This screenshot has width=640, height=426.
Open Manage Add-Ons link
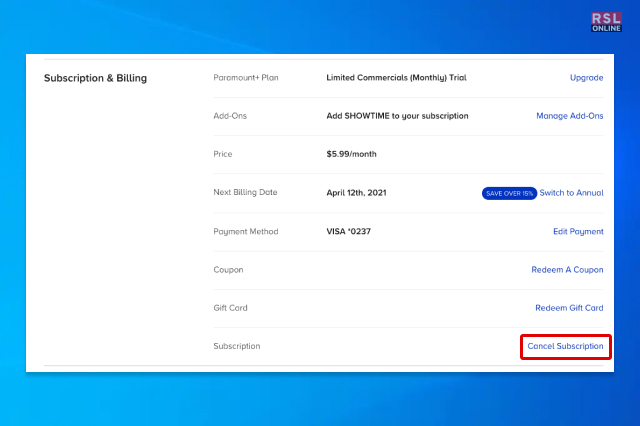(x=569, y=116)
